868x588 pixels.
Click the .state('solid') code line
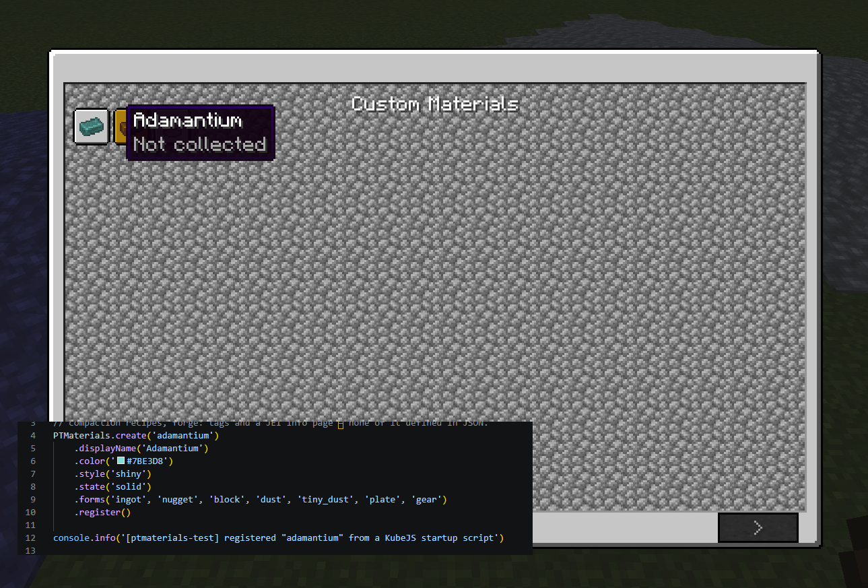click(x=112, y=487)
